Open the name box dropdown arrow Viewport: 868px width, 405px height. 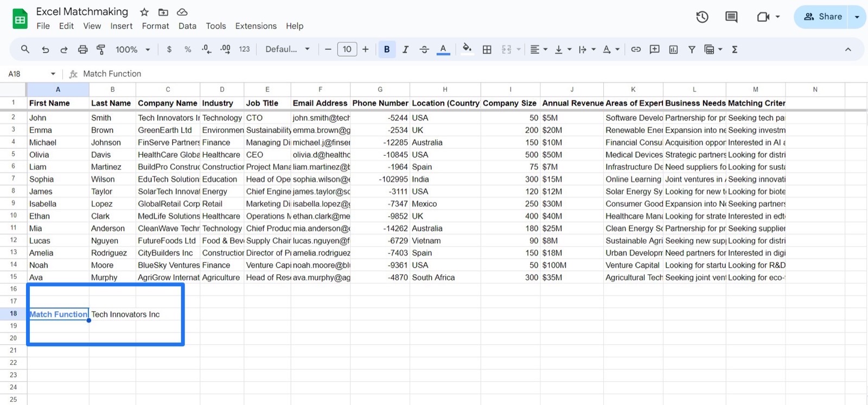(53, 74)
